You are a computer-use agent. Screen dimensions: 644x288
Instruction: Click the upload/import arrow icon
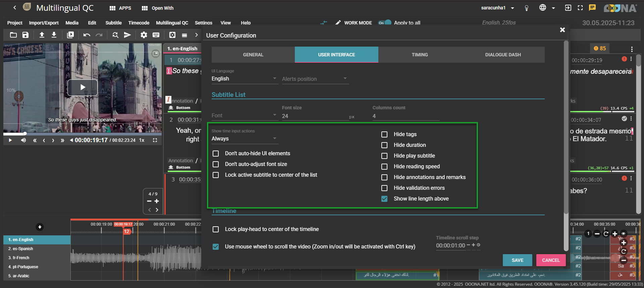click(x=42, y=35)
